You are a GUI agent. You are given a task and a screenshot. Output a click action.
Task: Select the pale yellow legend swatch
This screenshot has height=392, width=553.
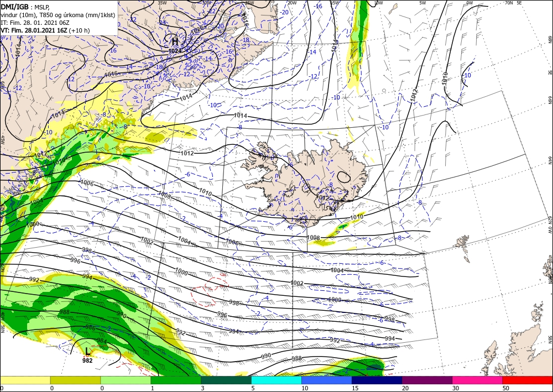pyautogui.click(x=25, y=380)
